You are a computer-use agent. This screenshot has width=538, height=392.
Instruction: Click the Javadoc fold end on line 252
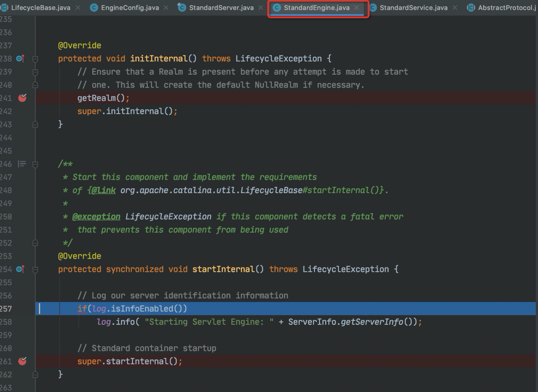pyautogui.click(x=35, y=243)
